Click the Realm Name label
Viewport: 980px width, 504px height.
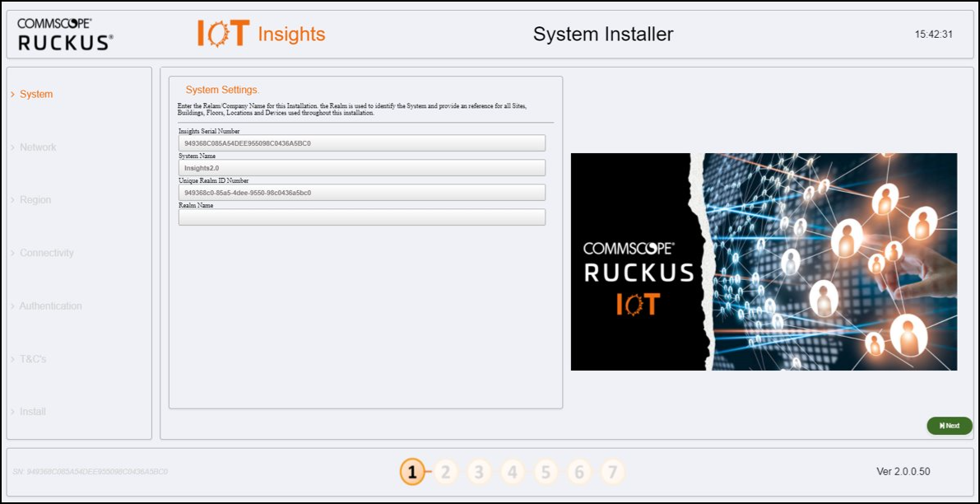click(x=197, y=205)
